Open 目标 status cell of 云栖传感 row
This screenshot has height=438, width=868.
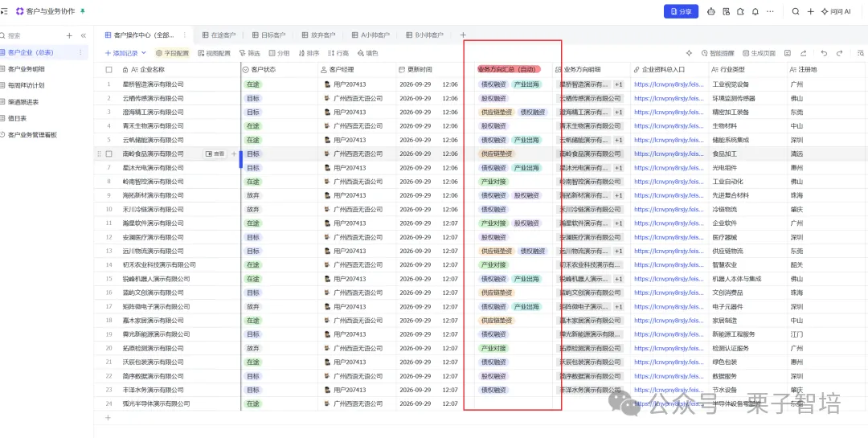tap(280, 99)
